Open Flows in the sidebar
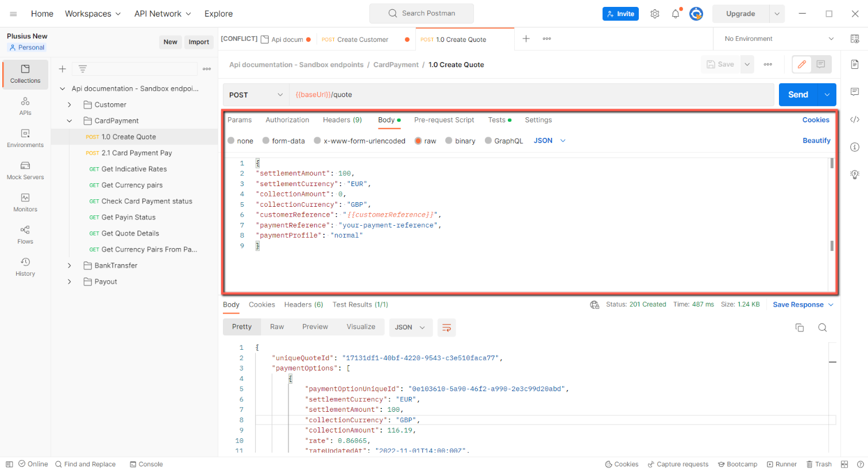 25,235
